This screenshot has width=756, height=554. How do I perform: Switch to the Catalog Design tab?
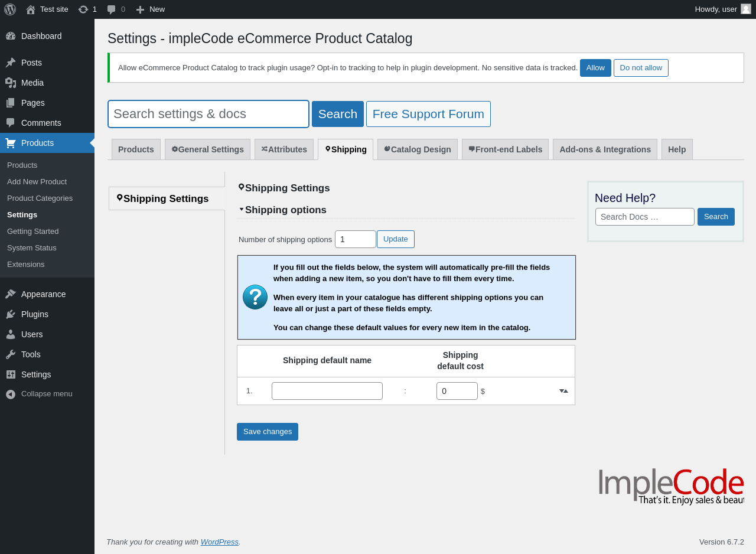(x=417, y=149)
